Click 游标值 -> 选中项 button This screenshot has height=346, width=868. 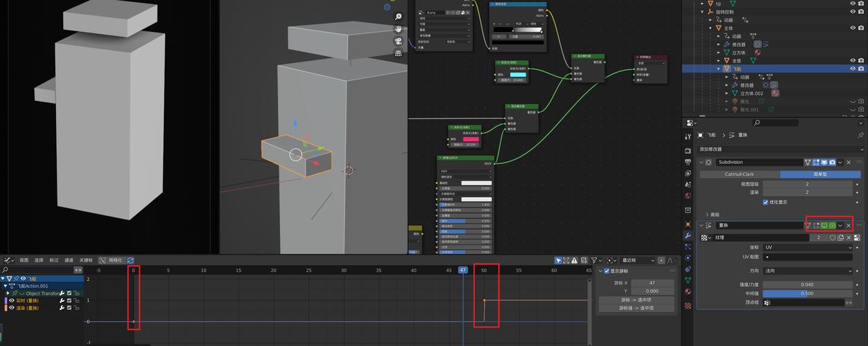click(x=636, y=308)
